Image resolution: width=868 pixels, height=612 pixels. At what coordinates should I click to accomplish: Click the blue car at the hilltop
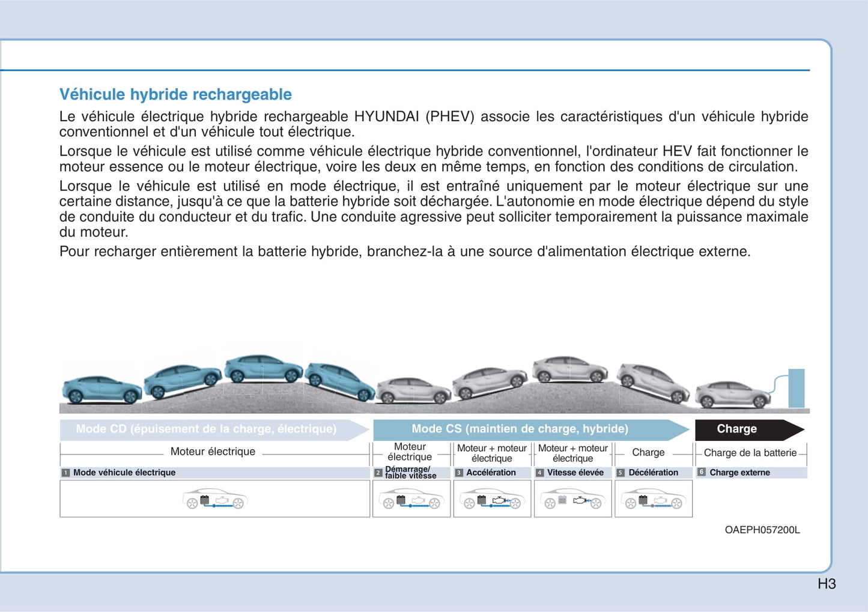pyautogui.click(x=263, y=368)
